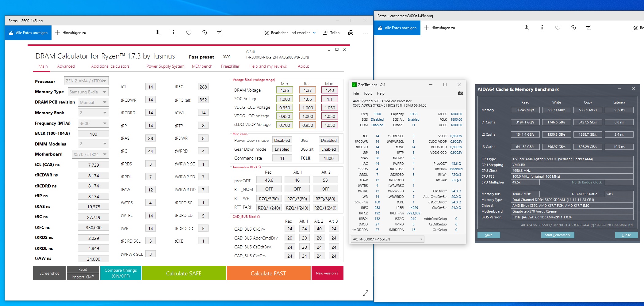This screenshot has height=306, width=644.
Task: Click the Screenshot button in DRAM Calculator
Action: tap(49, 273)
